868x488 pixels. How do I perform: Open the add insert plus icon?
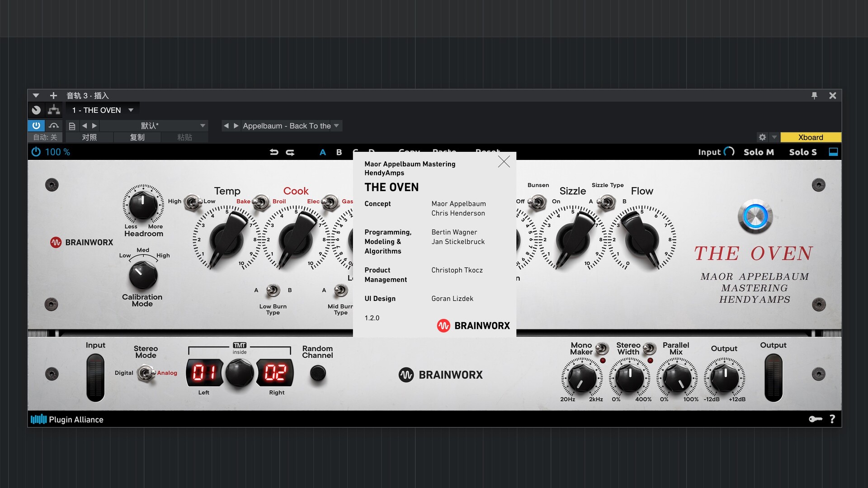coord(53,95)
